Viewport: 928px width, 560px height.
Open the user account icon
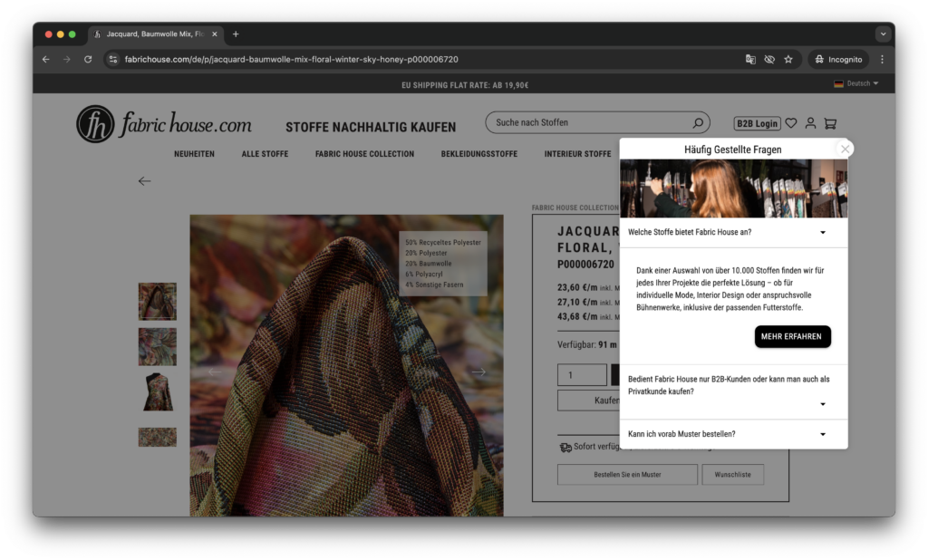[x=810, y=123]
